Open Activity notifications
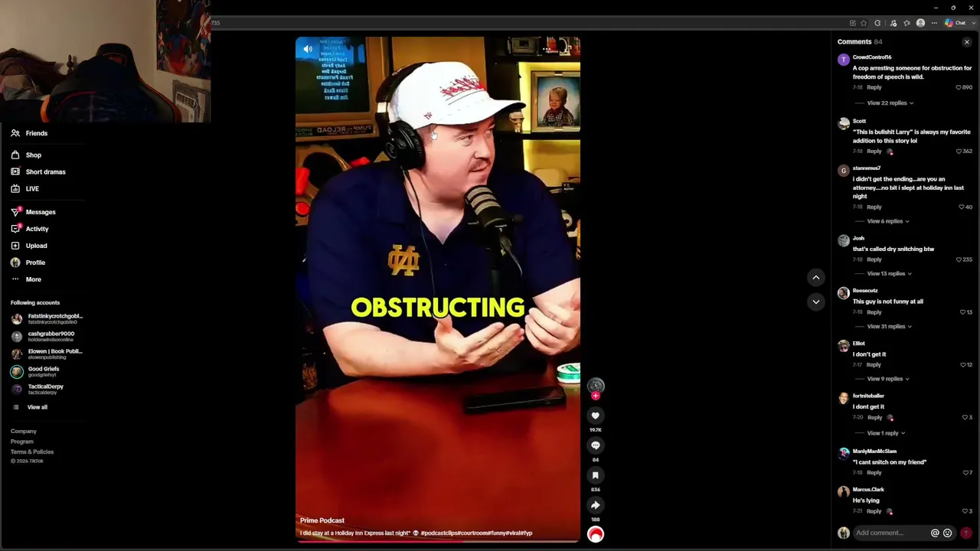 [37, 229]
